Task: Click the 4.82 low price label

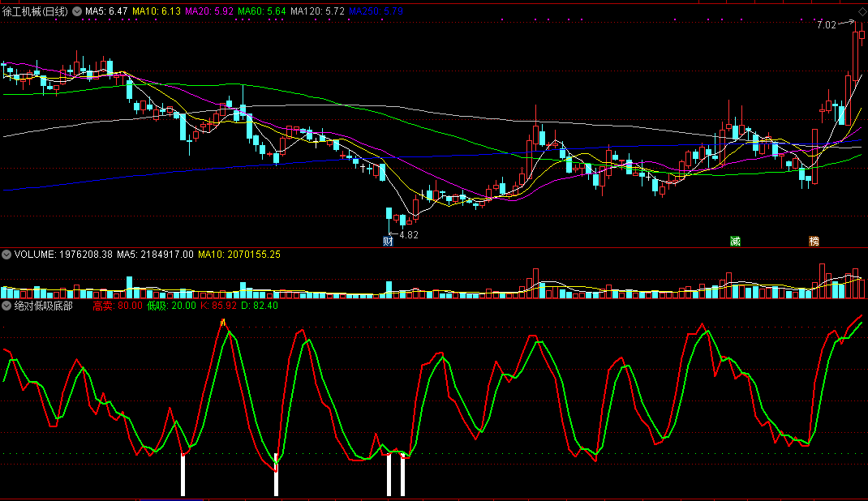Action: click(409, 234)
